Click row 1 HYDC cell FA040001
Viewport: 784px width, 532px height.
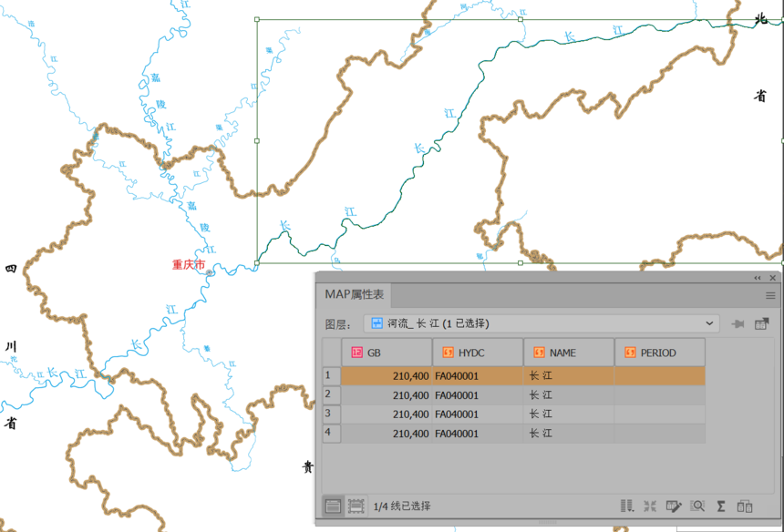point(478,375)
